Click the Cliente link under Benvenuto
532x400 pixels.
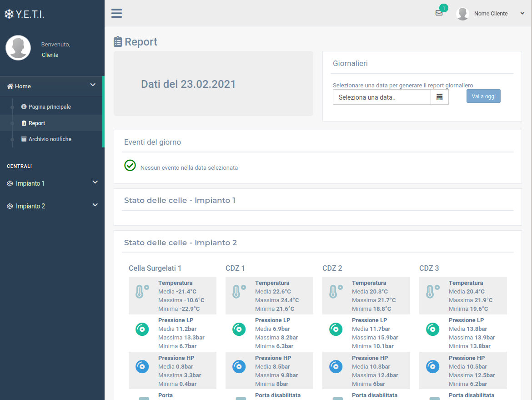click(50, 55)
